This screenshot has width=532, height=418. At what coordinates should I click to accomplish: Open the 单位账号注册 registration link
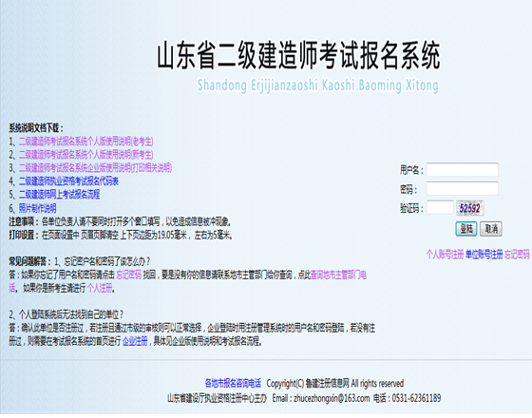click(x=484, y=255)
